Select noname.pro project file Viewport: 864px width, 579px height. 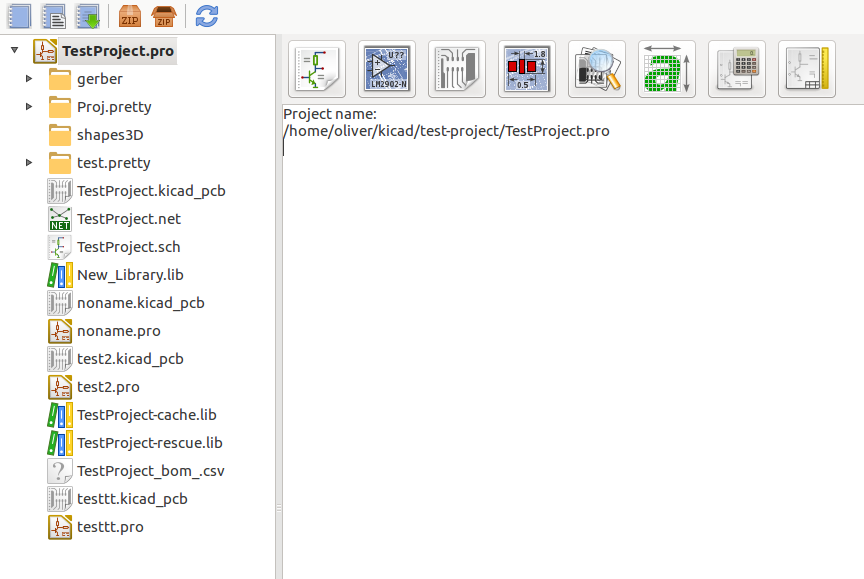[118, 331]
